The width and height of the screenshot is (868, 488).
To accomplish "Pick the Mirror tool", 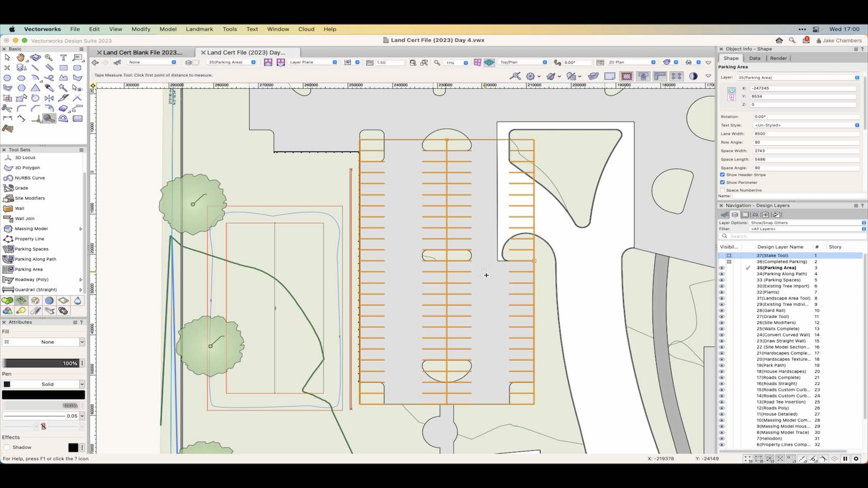I will 49,98.
